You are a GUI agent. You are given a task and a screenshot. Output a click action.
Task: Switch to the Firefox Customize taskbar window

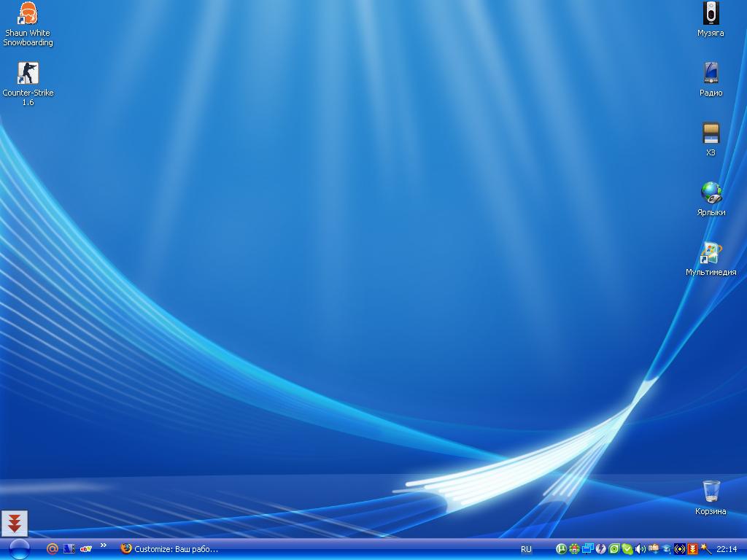(170, 549)
